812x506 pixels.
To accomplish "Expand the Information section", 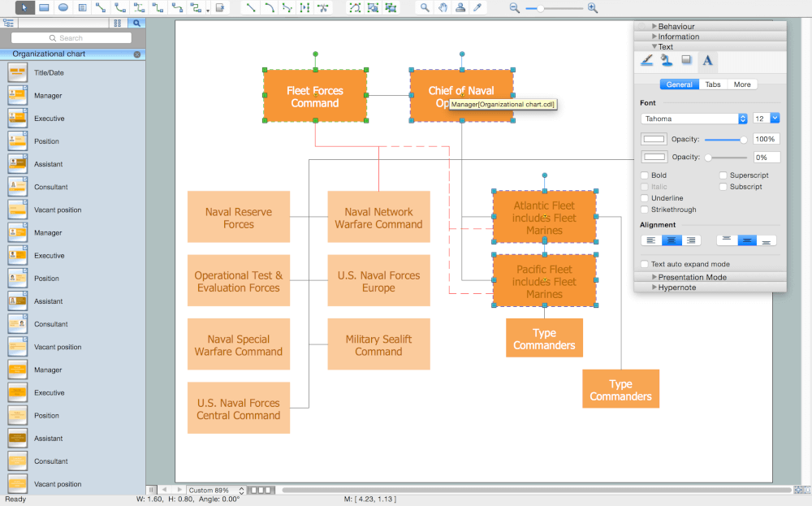I will pos(654,37).
